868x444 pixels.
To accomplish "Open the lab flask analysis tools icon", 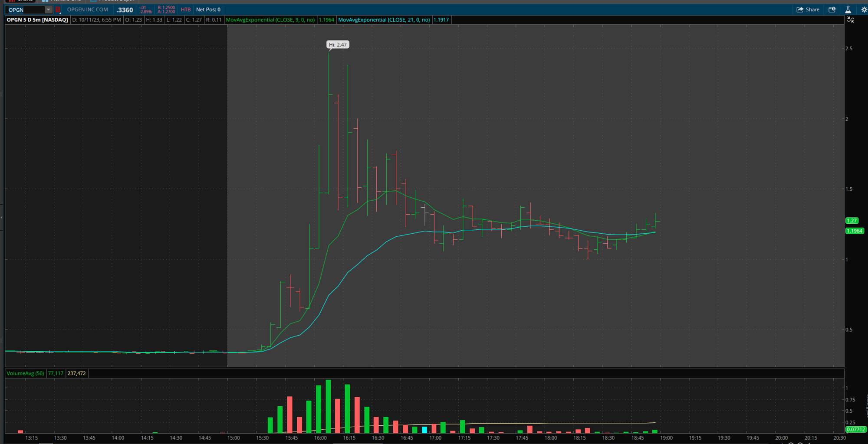I will tap(848, 9).
